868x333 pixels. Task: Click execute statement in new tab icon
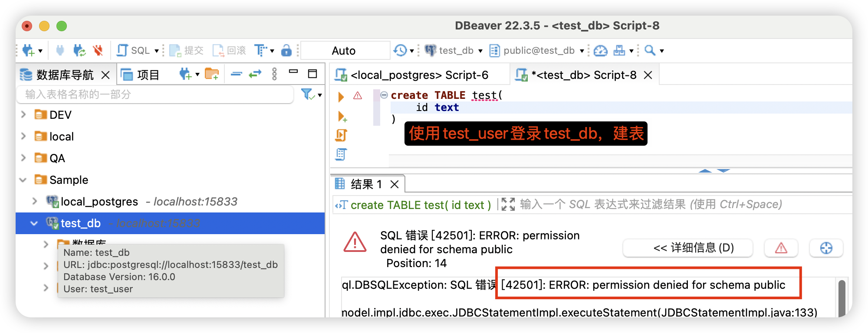(342, 116)
